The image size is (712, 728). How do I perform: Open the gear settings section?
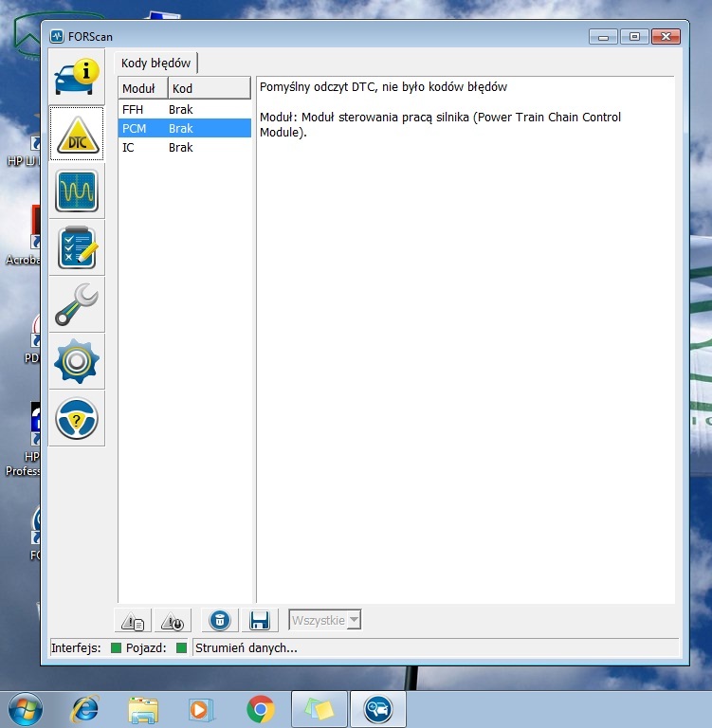pos(77,361)
